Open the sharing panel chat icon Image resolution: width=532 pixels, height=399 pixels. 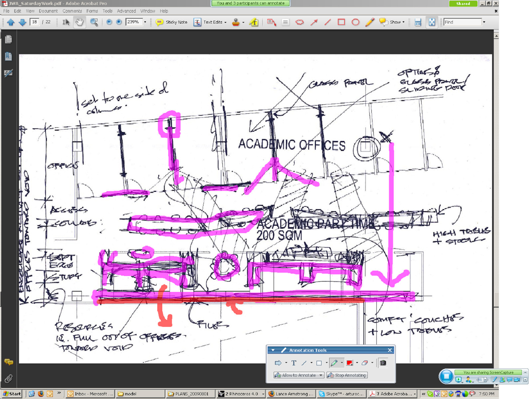coord(509,380)
